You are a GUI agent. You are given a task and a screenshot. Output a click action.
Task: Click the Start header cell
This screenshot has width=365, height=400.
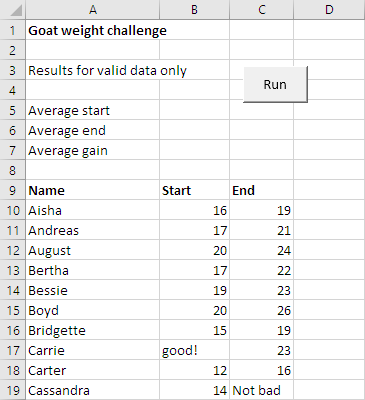click(194, 190)
